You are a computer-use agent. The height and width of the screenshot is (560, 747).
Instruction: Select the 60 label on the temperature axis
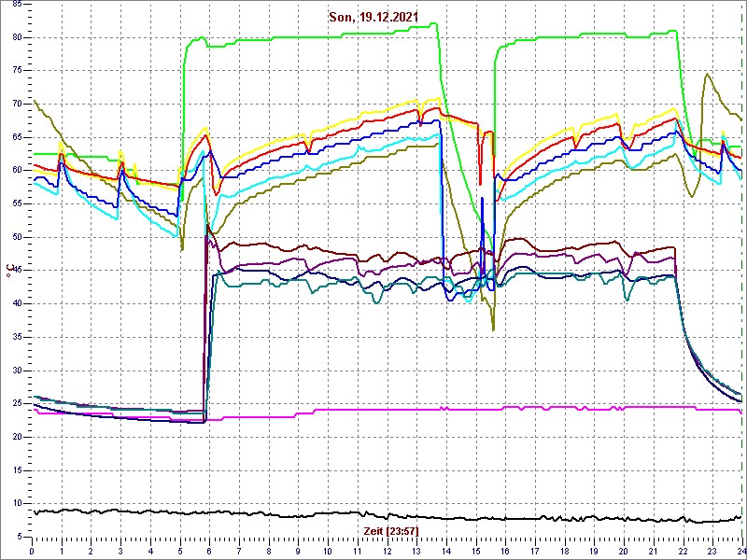point(17,171)
